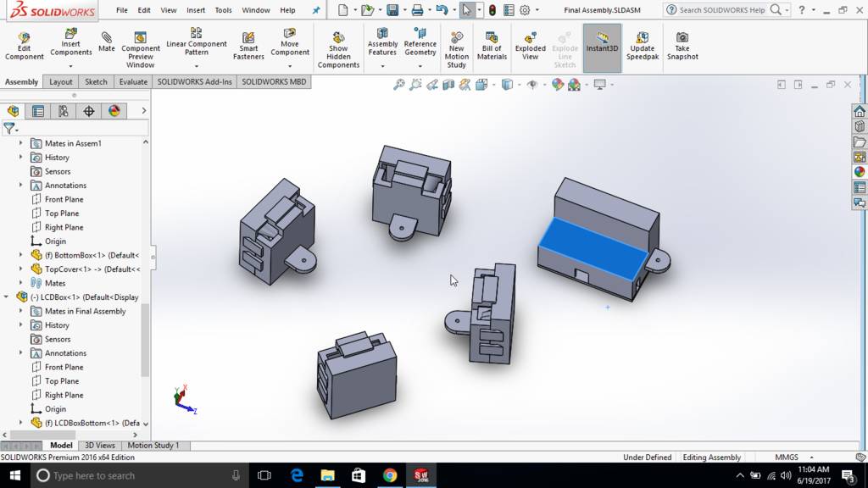Click the Print toolbar icon
The image size is (868, 488).
click(417, 10)
